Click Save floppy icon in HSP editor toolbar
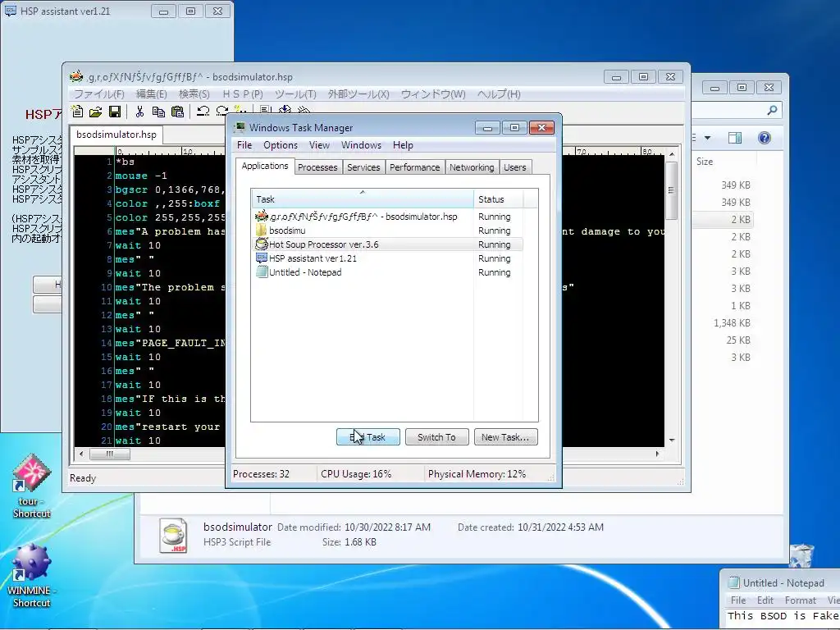This screenshot has width=840, height=630. pyautogui.click(x=114, y=112)
